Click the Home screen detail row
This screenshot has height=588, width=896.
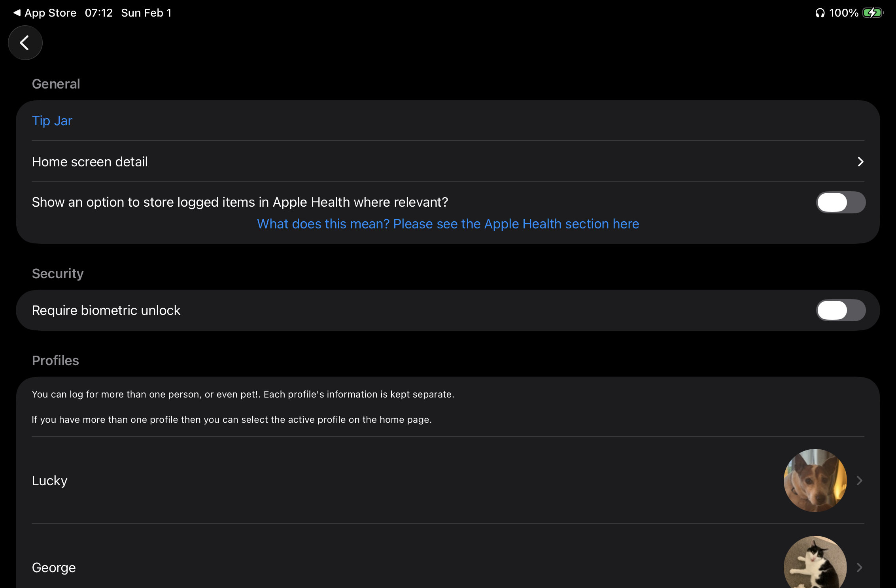point(90,162)
